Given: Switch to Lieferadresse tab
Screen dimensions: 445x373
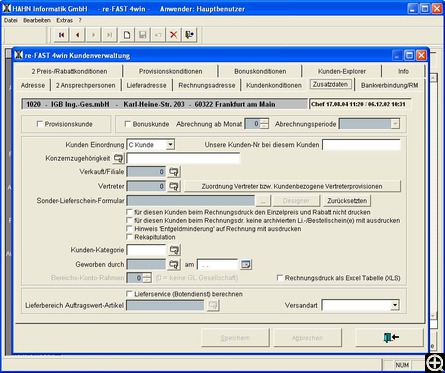Looking at the screenshot, I should pos(146,85).
